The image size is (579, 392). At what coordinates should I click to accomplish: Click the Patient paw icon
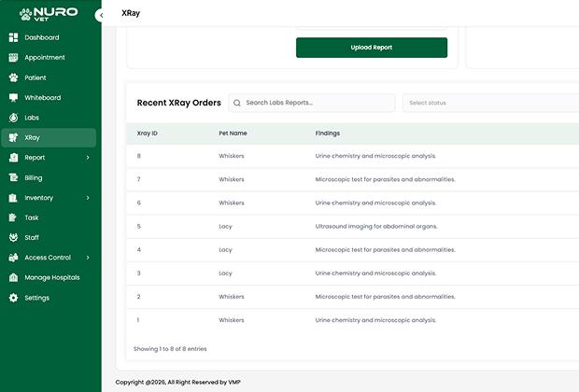[x=13, y=77]
